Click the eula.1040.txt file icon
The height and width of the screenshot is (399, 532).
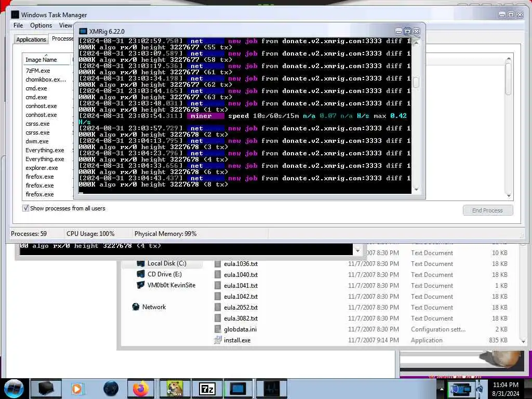click(x=218, y=274)
